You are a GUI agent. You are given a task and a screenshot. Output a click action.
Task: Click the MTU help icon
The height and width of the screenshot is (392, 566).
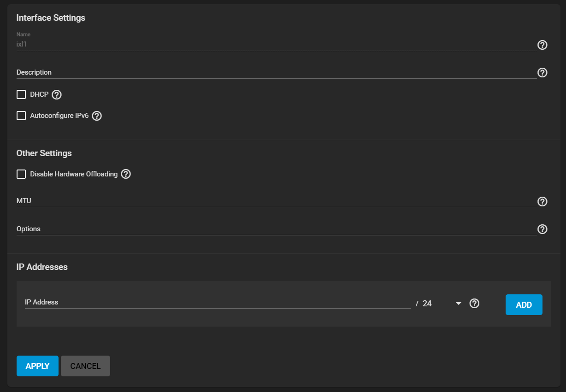(x=542, y=201)
